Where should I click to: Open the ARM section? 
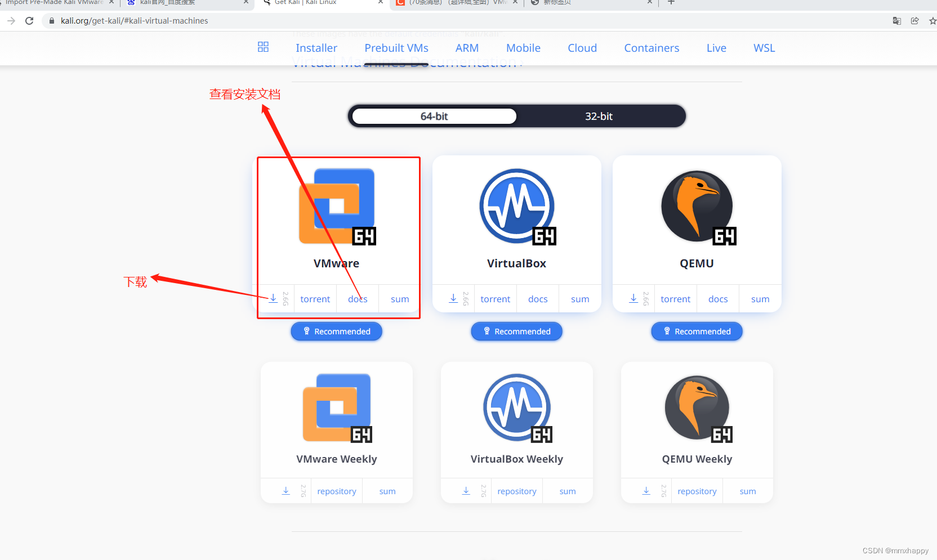point(467,48)
